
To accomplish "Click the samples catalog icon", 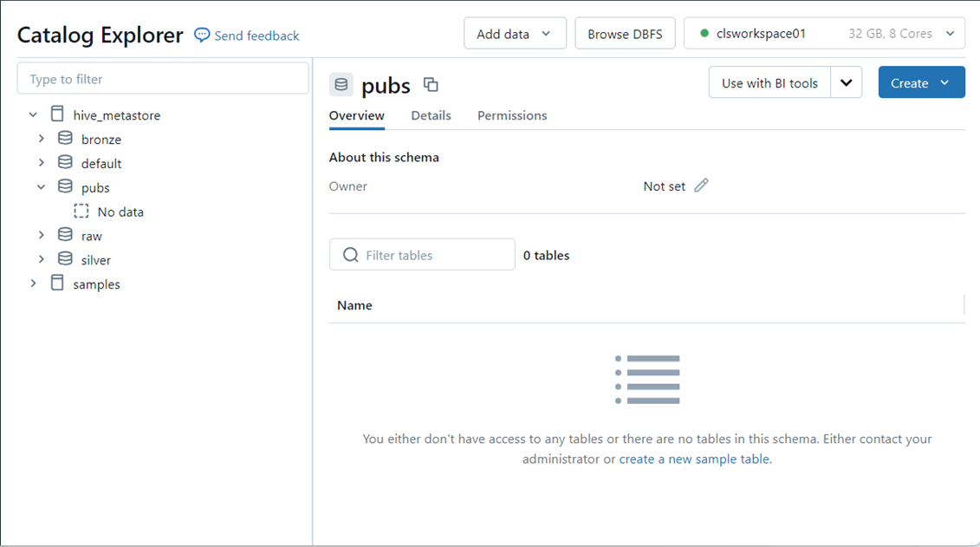I will (x=57, y=283).
